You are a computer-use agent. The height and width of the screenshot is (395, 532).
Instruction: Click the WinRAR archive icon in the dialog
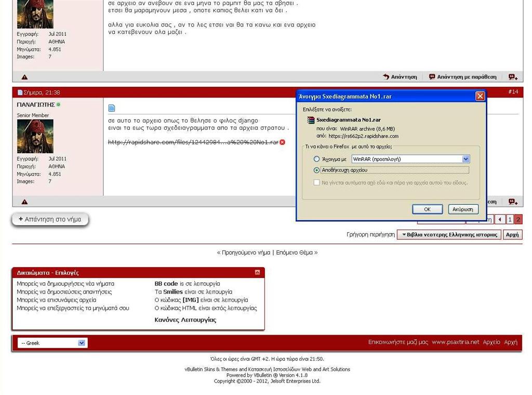click(x=311, y=120)
